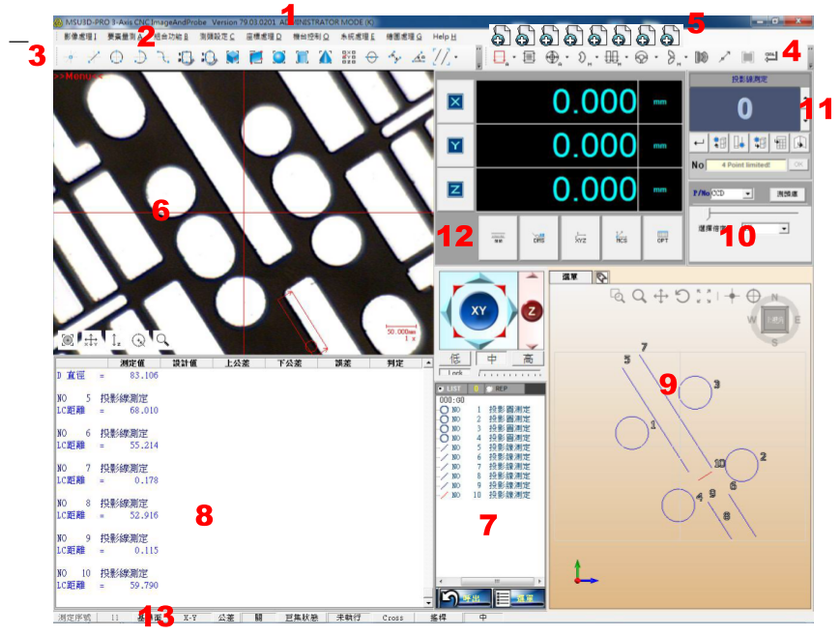Zero the Z axis readout

tap(455, 189)
